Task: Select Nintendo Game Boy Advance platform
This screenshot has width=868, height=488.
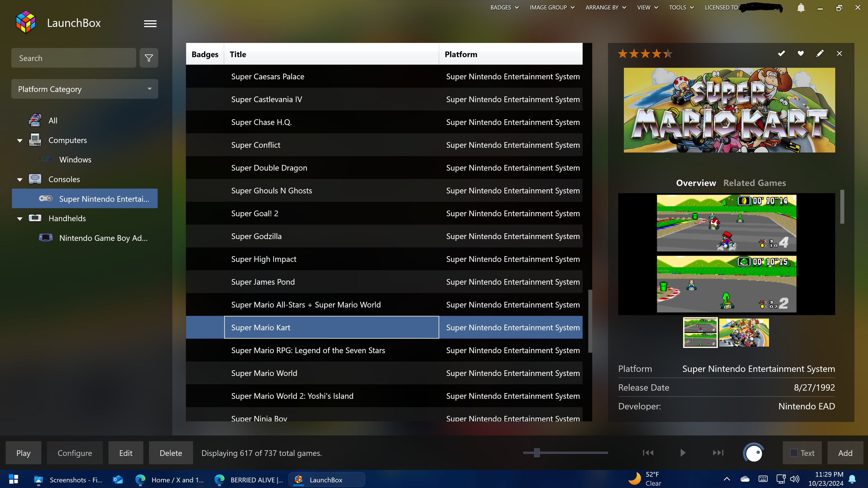Action: [103, 238]
